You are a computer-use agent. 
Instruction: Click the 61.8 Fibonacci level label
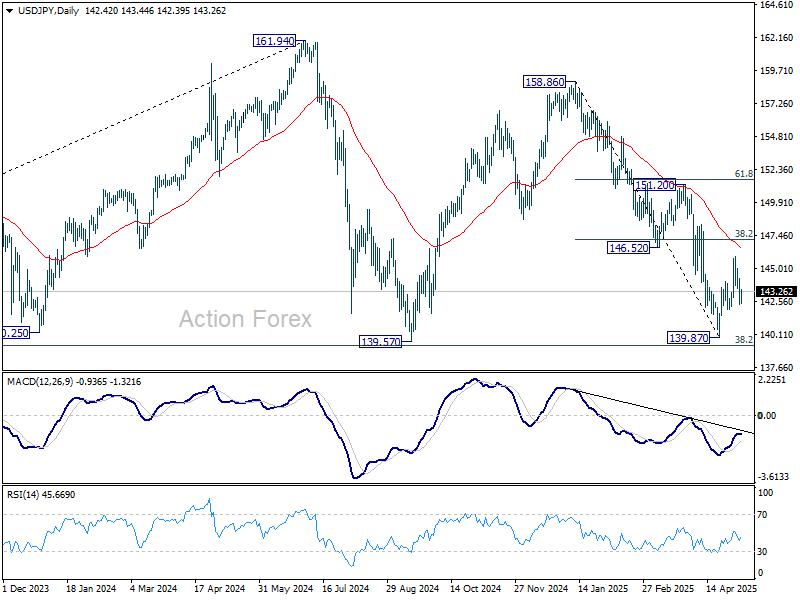[743, 174]
